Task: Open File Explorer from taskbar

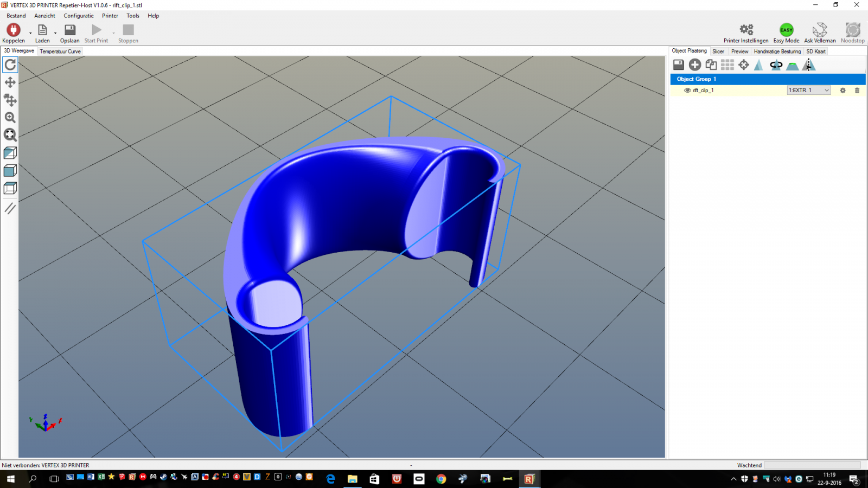Action: (353, 479)
